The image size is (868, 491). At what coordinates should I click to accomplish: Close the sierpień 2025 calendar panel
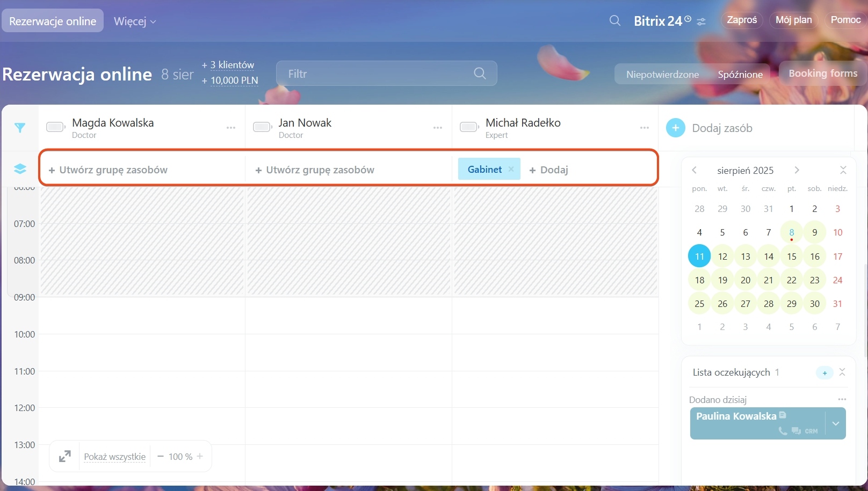click(x=843, y=170)
